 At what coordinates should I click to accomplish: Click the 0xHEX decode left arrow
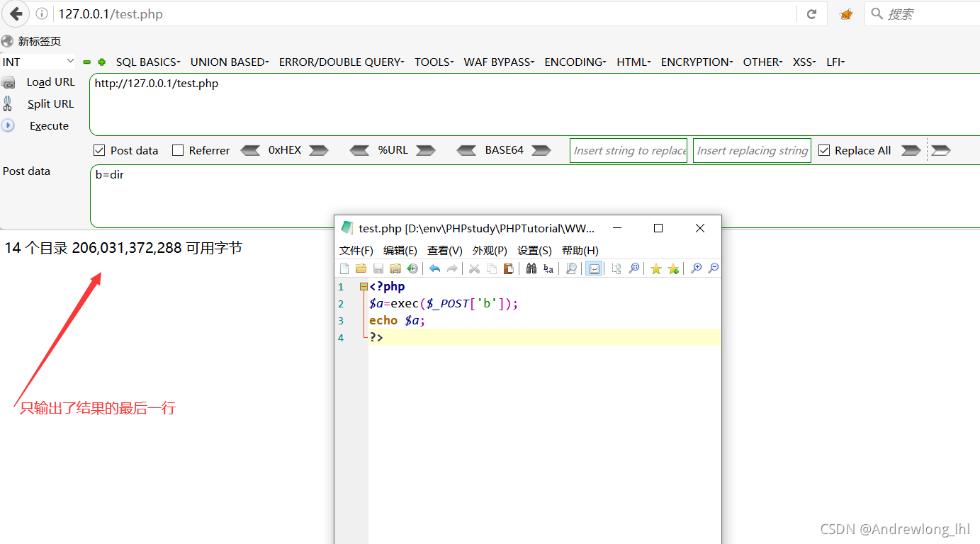click(251, 150)
